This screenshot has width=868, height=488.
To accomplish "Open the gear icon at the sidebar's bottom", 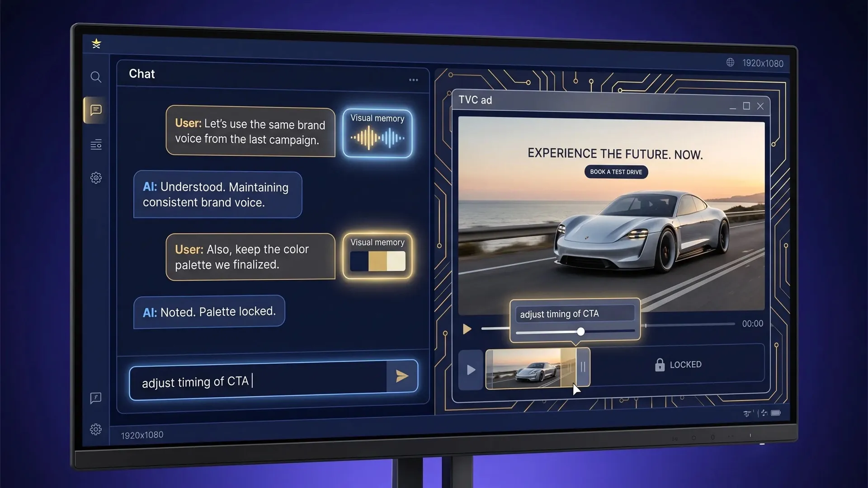I will 96,429.
